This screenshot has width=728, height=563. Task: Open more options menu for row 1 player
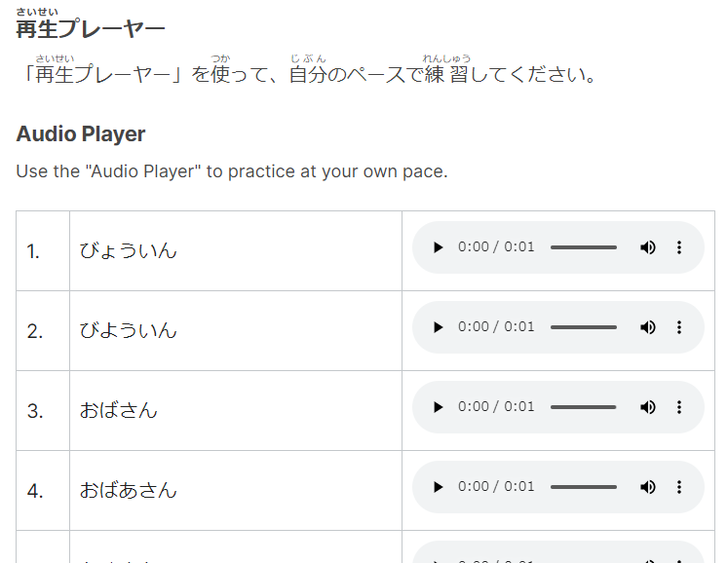(679, 247)
